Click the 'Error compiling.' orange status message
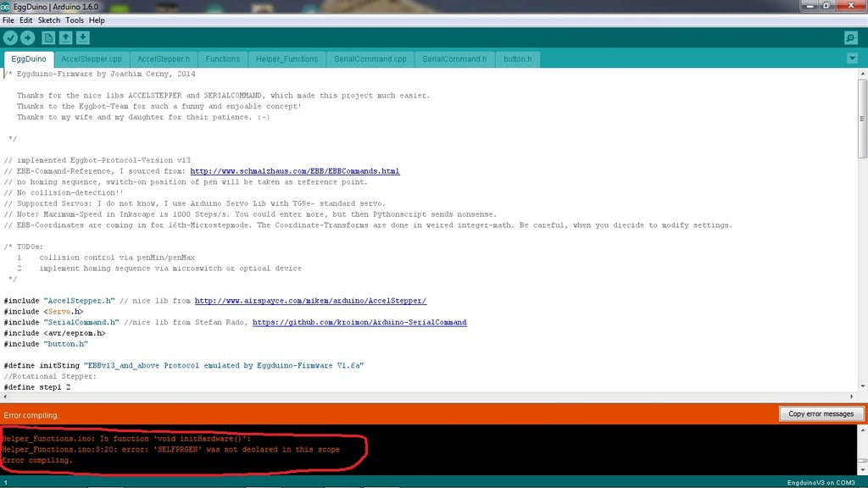Viewport: 868px width, 488px height. [31, 415]
